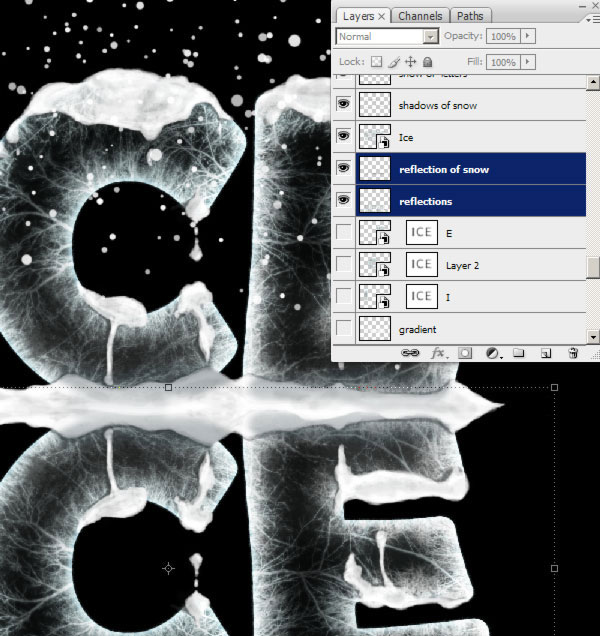The image size is (600, 636).
Task: Click the lock position icon
Action: (x=410, y=62)
